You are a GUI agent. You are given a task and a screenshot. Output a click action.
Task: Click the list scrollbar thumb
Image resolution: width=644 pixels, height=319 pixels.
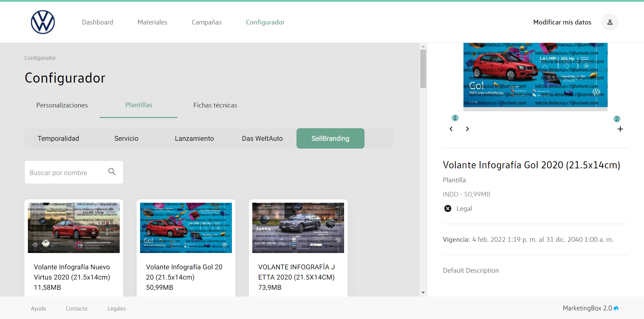(x=423, y=69)
